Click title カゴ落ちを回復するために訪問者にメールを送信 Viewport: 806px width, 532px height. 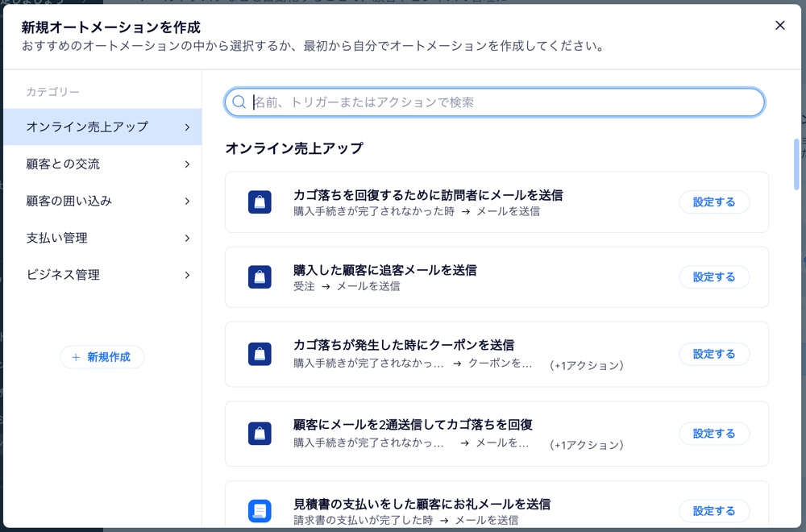(x=428, y=195)
